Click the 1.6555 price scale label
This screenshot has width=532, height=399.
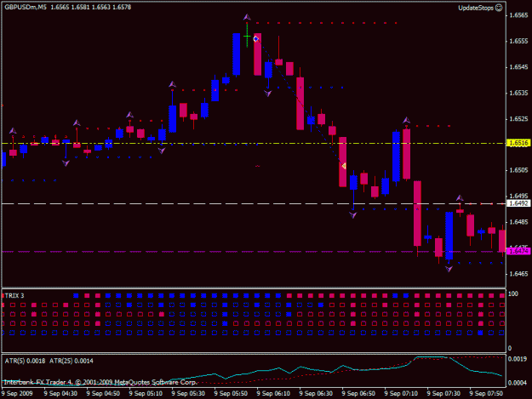(519, 41)
